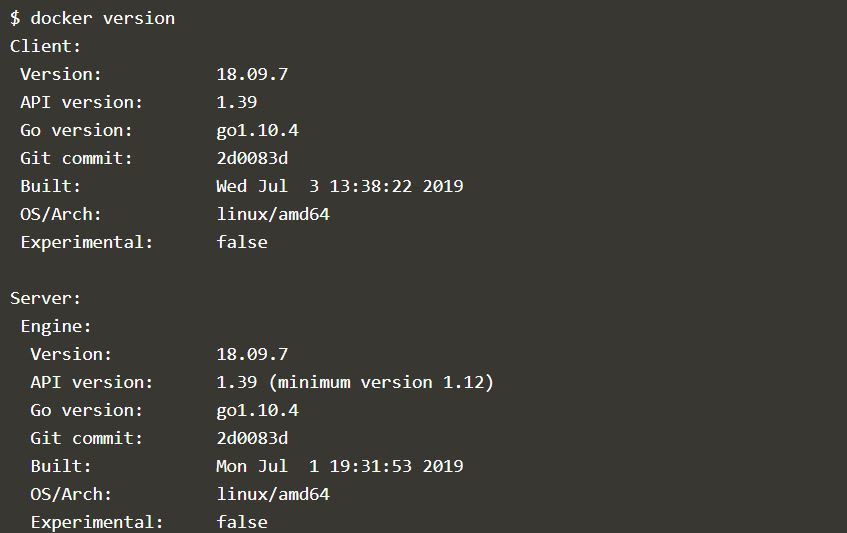The height and width of the screenshot is (533, 847).
Task: Click the server Go version go1.10.4
Action: tap(258, 411)
